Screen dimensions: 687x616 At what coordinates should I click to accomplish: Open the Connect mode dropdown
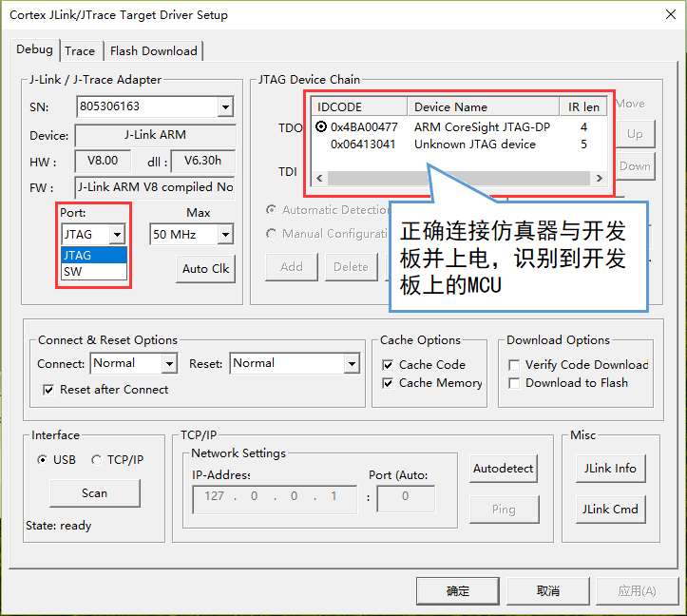click(x=169, y=363)
